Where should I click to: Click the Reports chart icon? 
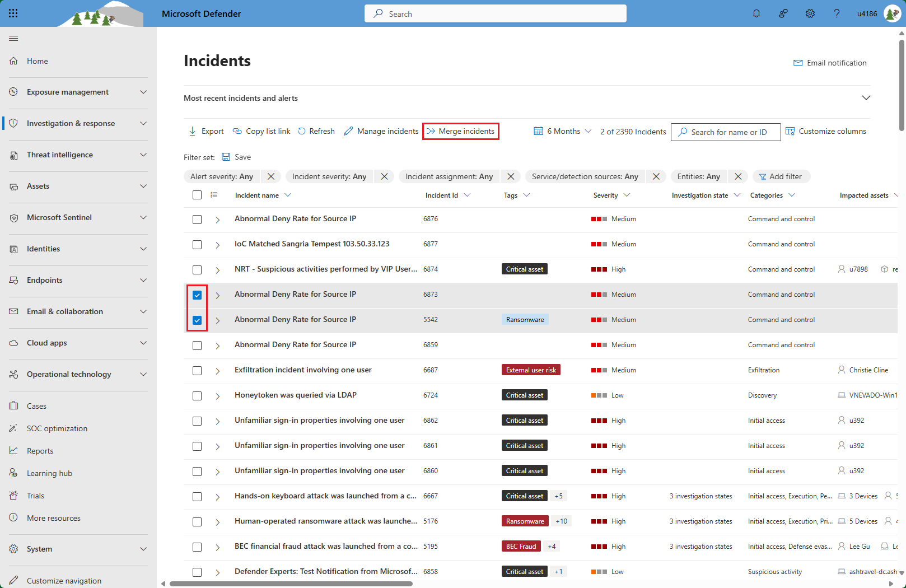coord(13,451)
